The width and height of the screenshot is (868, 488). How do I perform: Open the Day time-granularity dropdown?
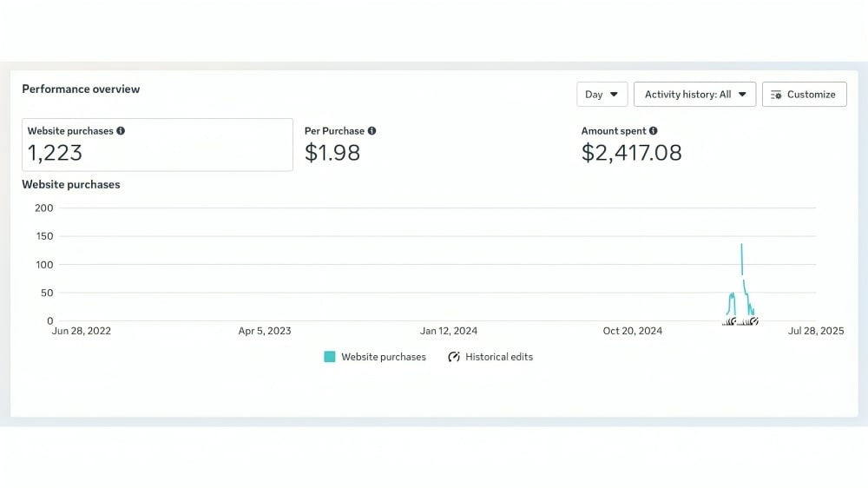602,95
